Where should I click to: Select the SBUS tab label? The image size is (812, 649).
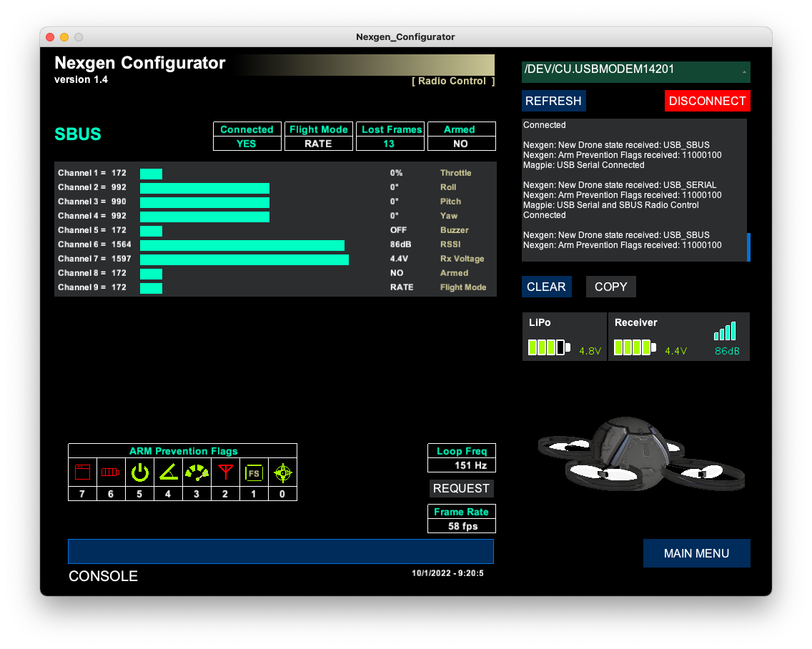point(77,134)
